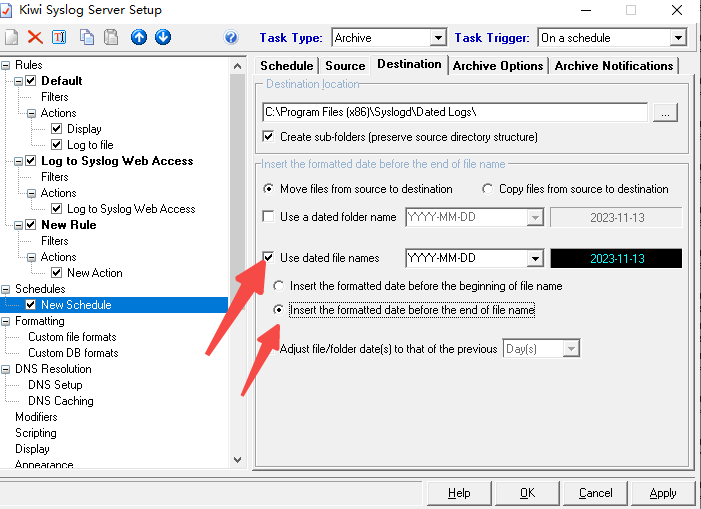This screenshot has height=509, width=701.
Task: Switch to the Source tab
Action: pos(345,66)
